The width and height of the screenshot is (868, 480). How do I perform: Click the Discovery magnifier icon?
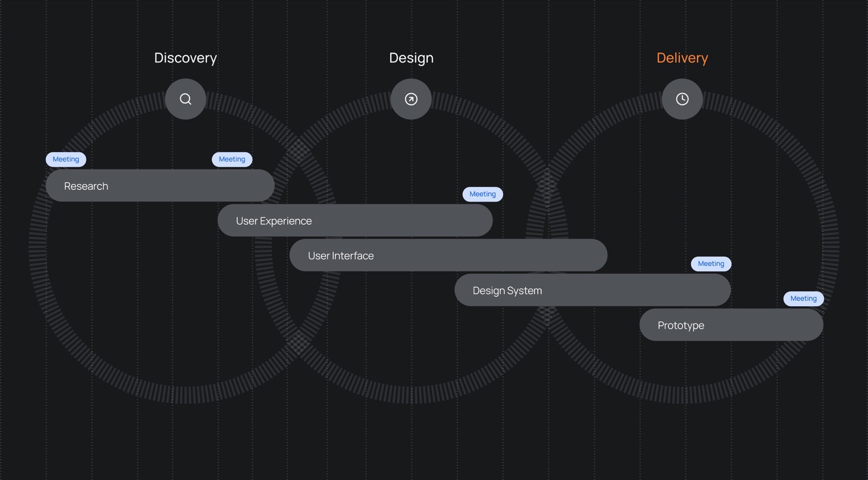[186, 99]
